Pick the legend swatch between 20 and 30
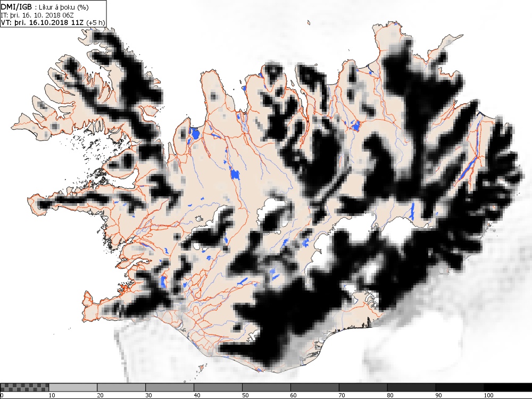Viewport: 532px width, 399px height. pos(121,387)
